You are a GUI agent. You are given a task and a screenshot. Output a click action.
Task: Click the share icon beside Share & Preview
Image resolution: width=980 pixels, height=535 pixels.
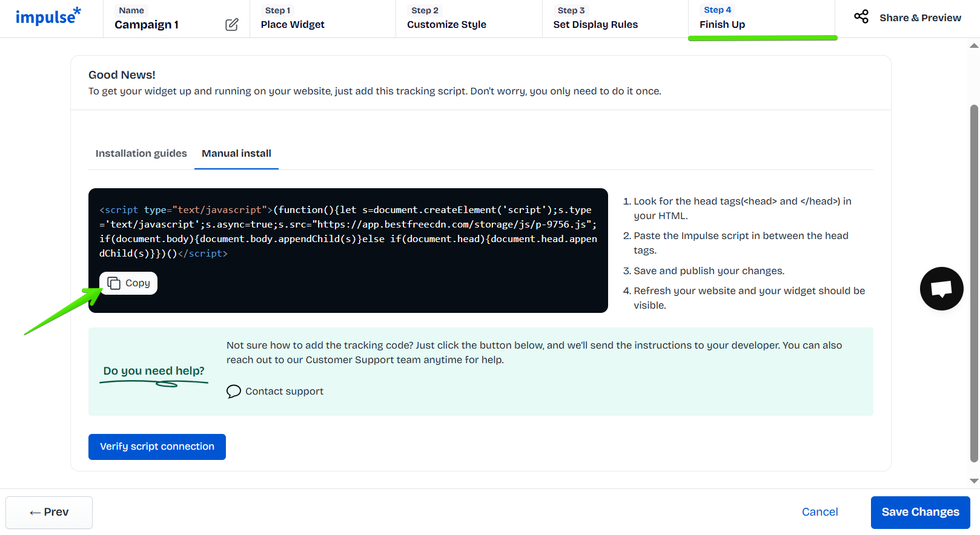(861, 17)
